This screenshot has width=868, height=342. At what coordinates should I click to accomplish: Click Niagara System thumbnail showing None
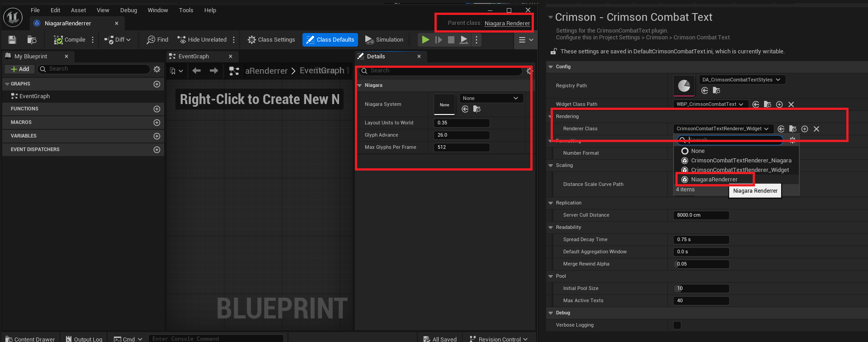tap(444, 104)
